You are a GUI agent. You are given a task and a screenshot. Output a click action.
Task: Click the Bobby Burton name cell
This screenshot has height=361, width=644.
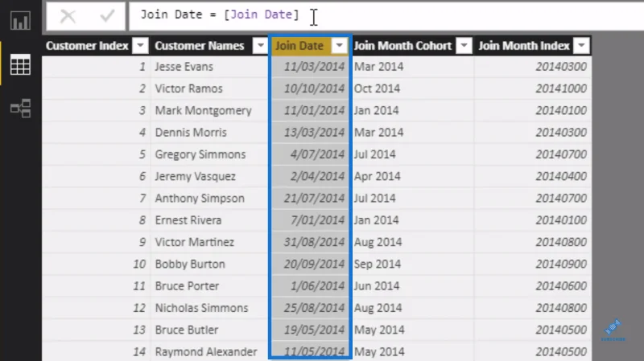click(x=209, y=265)
